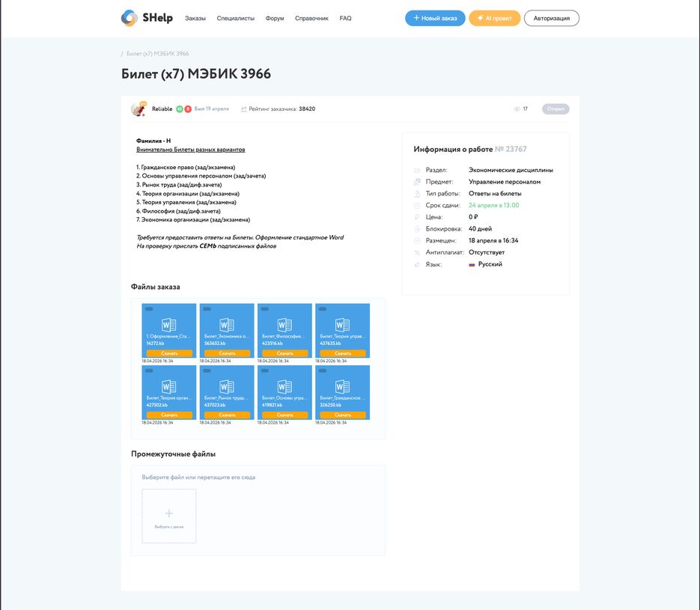This screenshot has width=700, height=610.
Task: Open the Reliable user profile name
Action: [162, 109]
